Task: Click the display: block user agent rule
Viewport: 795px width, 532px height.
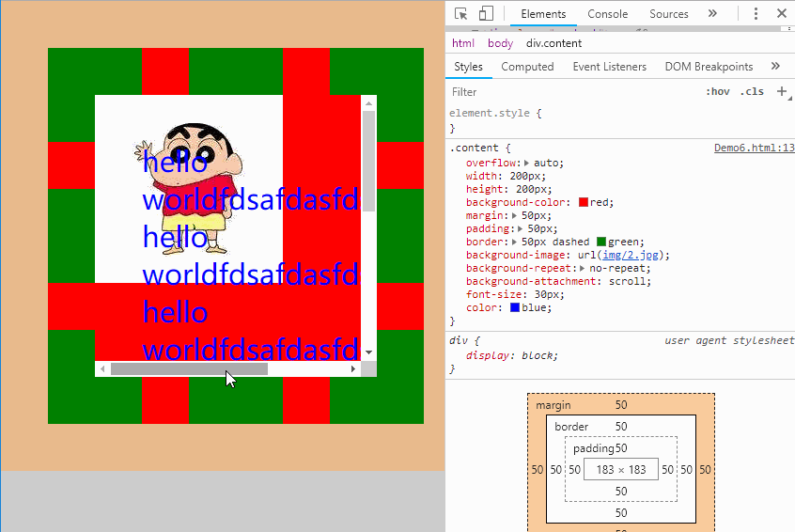Action: pos(511,355)
